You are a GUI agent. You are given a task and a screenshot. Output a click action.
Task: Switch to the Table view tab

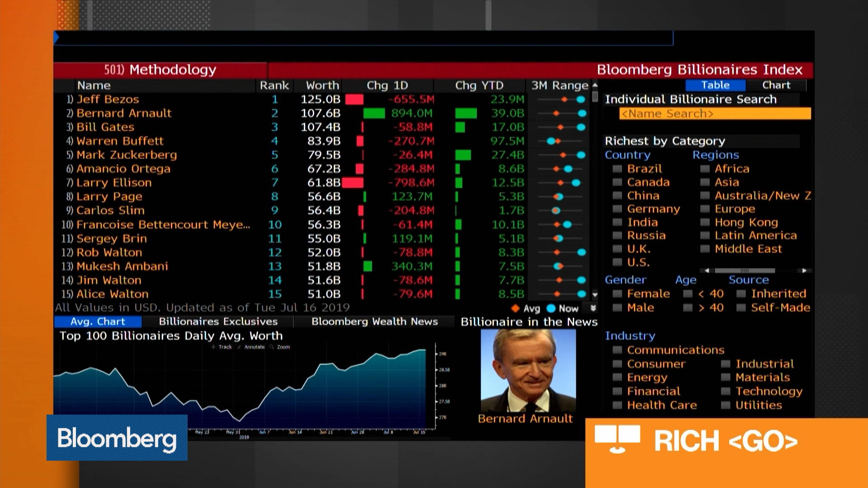click(x=715, y=85)
